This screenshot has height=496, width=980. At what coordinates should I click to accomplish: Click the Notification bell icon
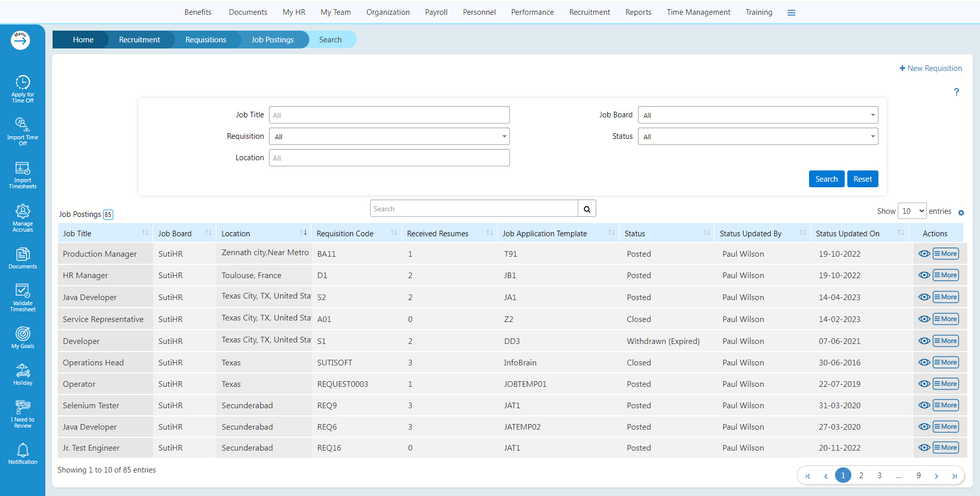coord(22,453)
